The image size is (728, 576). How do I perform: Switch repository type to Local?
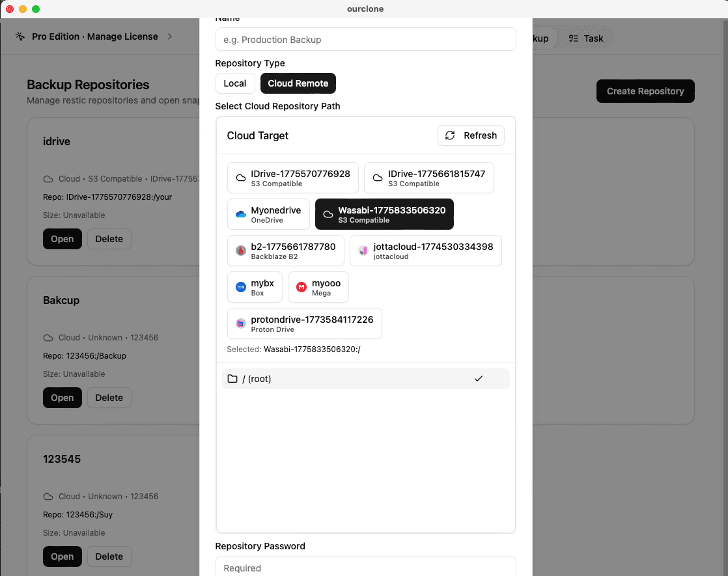point(235,83)
